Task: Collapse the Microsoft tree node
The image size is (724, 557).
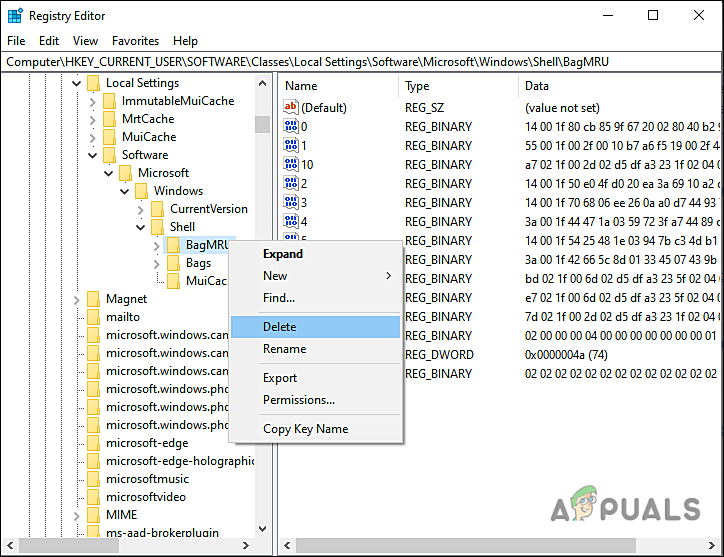Action: [x=109, y=174]
